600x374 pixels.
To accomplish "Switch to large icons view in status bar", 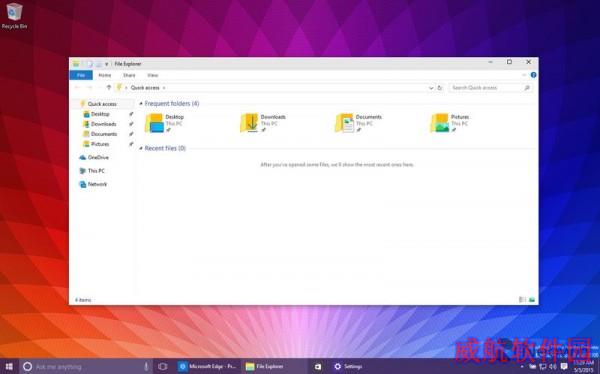I will pos(532,300).
